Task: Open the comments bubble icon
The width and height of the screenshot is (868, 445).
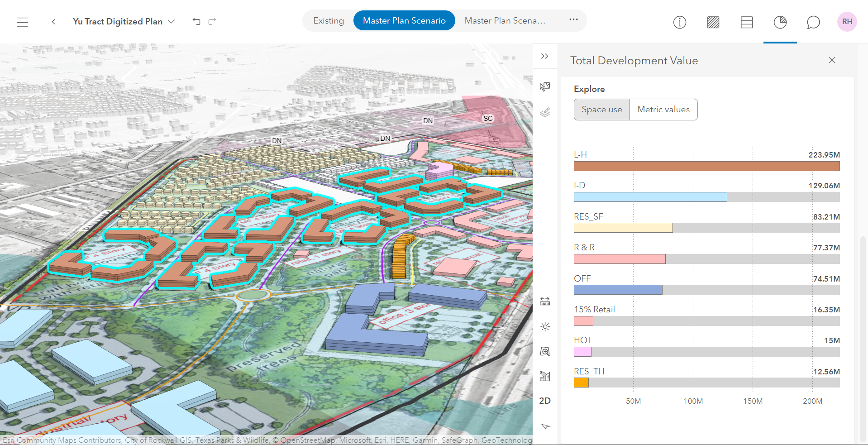Action: [813, 22]
